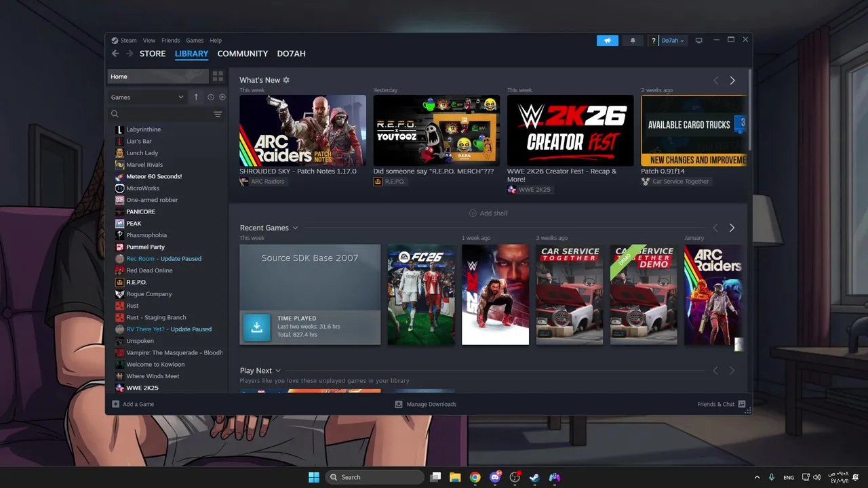
Task: Click the taskbar microphone icon
Action: (x=772, y=477)
